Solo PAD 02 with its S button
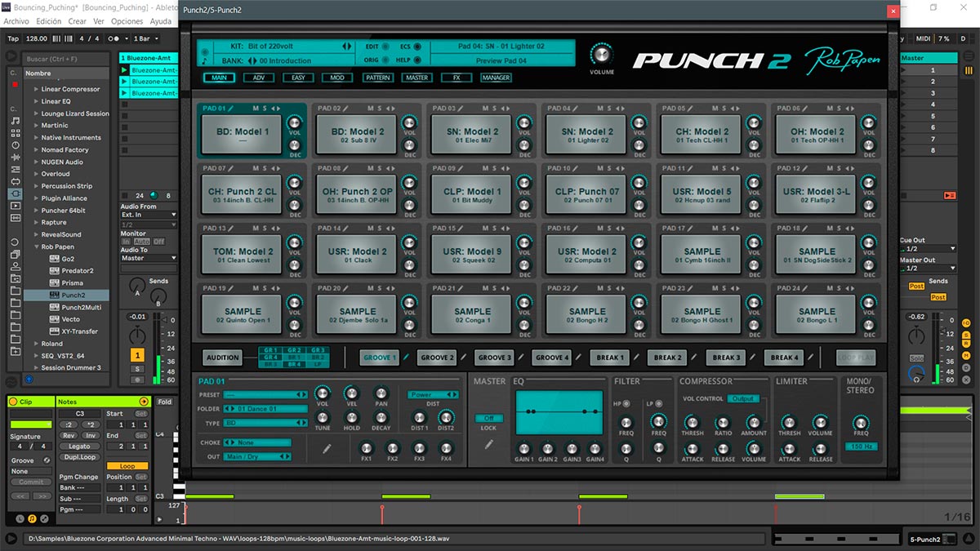This screenshot has width=980, height=551. [379, 108]
